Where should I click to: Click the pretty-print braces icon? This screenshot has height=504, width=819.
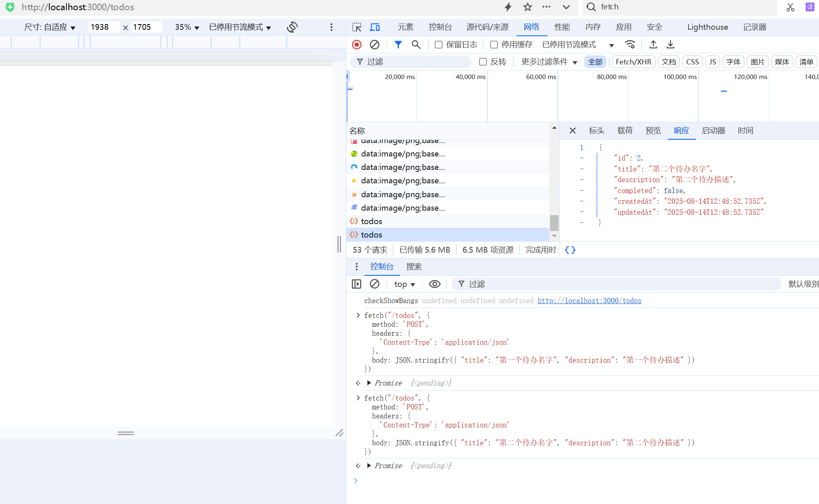tap(570, 250)
